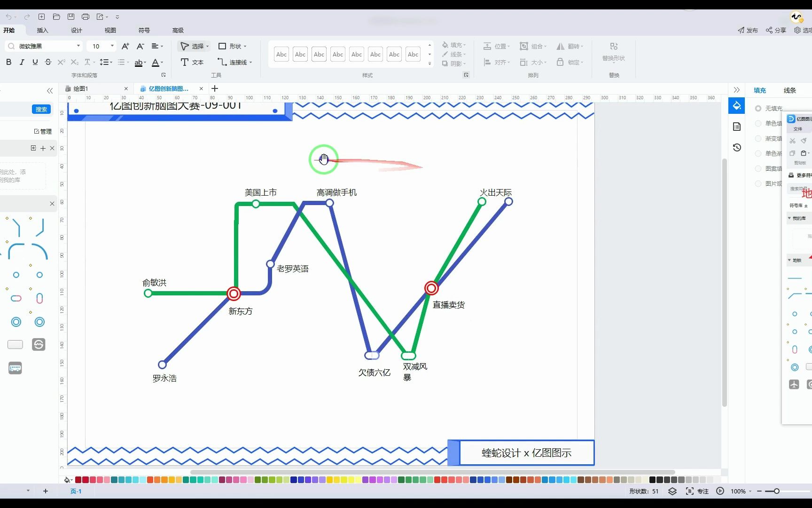This screenshot has height=508, width=812.
Task: Select 图案填充 radio option
Action: click(758, 168)
